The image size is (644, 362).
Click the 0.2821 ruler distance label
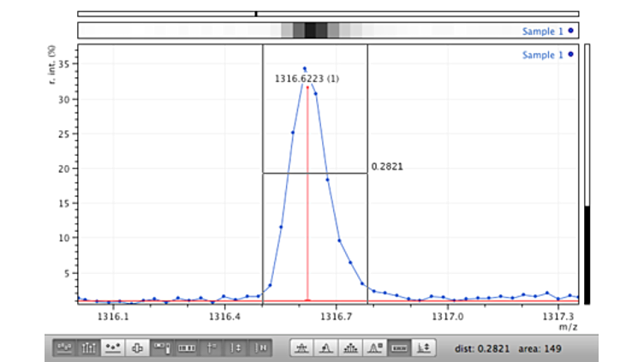(x=387, y=167)
